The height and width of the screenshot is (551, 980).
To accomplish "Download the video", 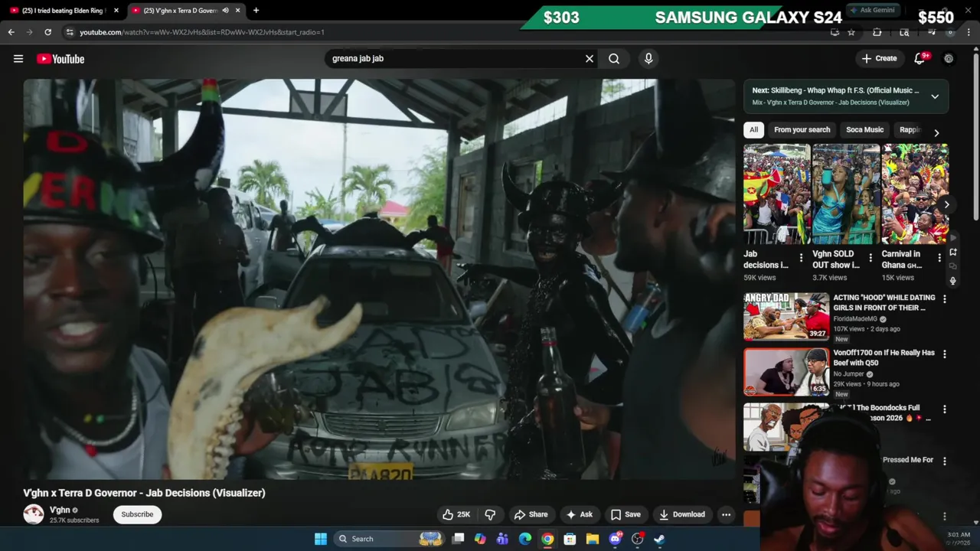I will pos(681,514).
